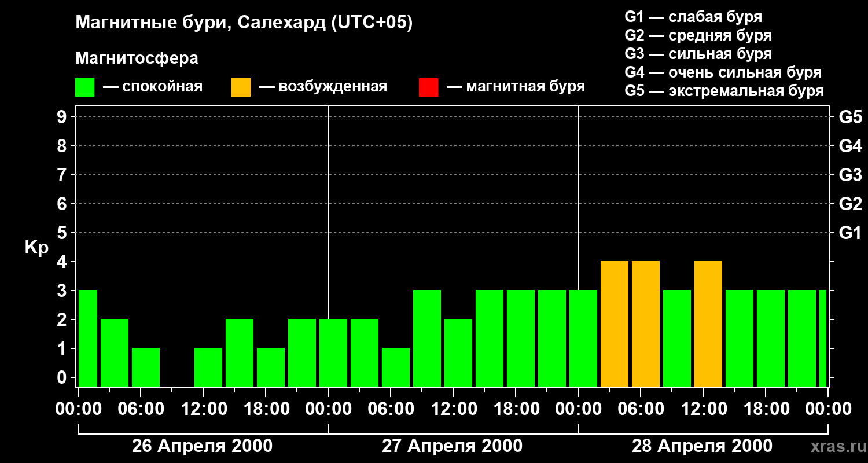Click the first orange bar on 28 April

pos(615,324)
